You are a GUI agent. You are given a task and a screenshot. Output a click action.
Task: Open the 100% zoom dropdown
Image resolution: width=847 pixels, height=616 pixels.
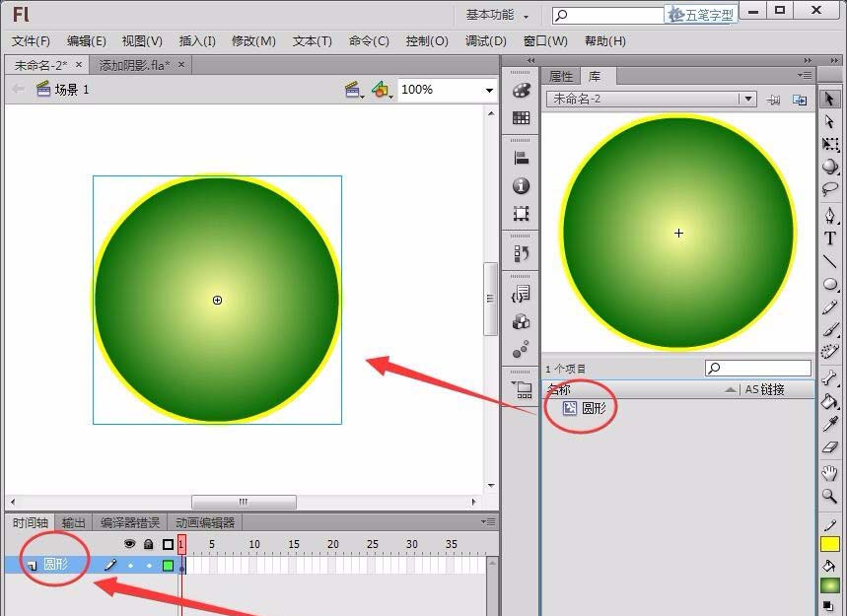coord(489,90)
